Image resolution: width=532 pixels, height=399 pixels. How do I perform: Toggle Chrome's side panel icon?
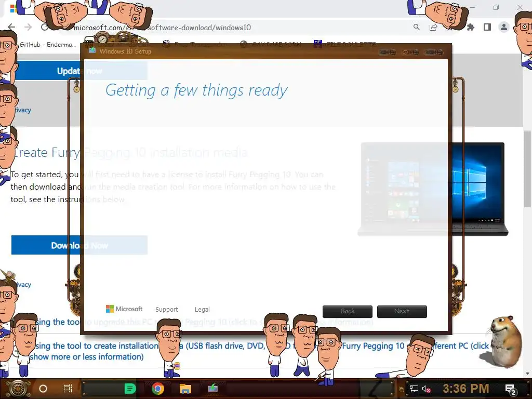click(x=487, y=27)
